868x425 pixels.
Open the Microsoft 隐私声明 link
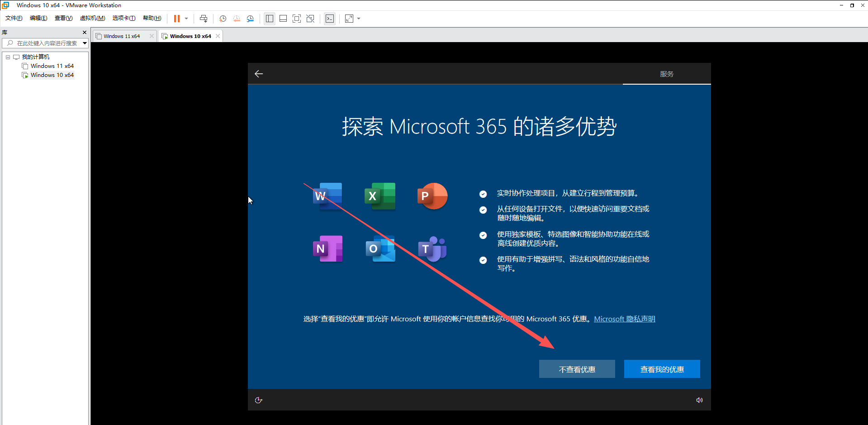coord(625,319)
